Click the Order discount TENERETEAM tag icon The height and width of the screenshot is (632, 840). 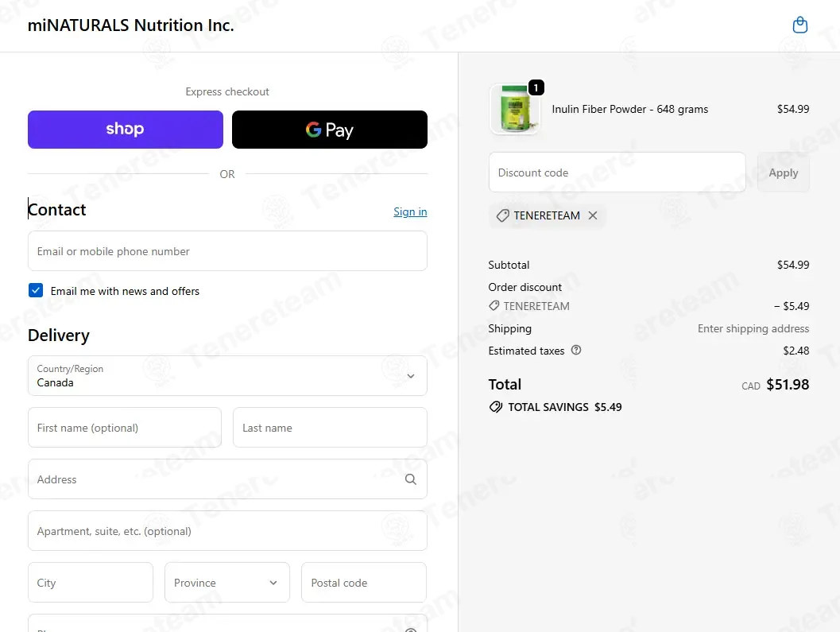494,305
